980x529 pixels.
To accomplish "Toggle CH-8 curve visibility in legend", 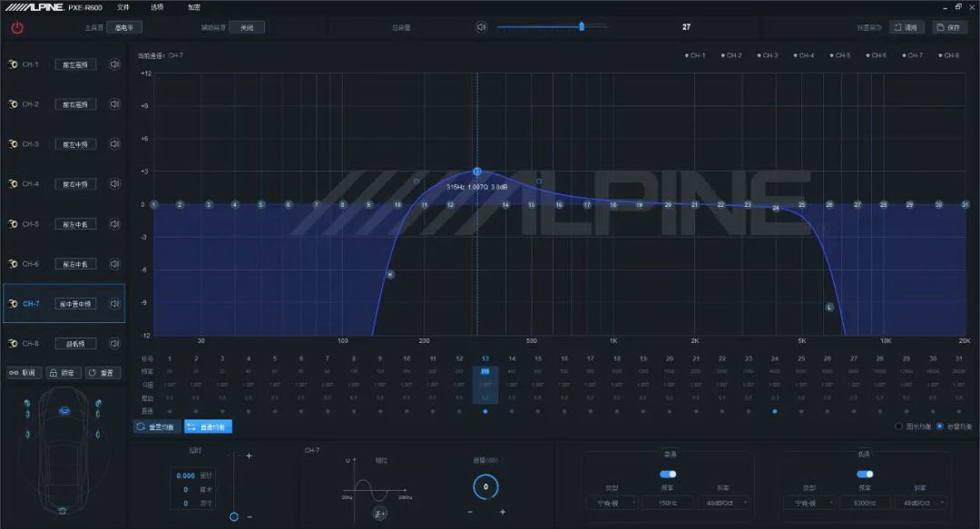I will (949, 55).
